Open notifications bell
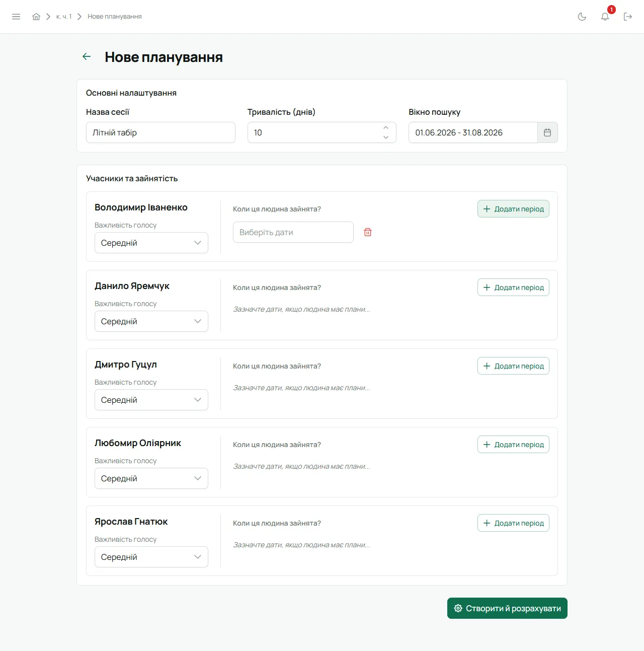 coord(605,17)
